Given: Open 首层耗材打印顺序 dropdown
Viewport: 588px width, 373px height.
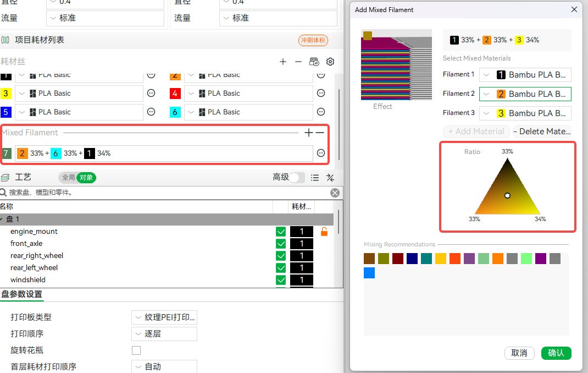Looking at the screenshot, I should click(164, 366).
